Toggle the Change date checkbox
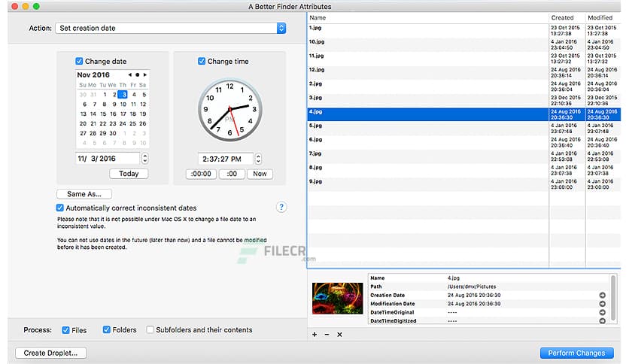The height and width of the screenshot is (364, 629). click(x=79, y=62)
